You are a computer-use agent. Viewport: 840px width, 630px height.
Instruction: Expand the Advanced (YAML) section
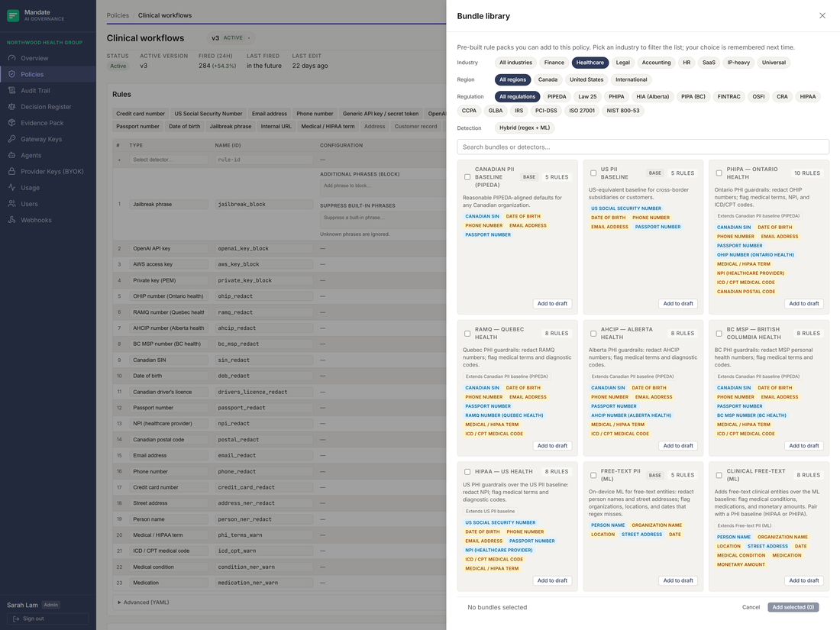[x=143, y=603]
